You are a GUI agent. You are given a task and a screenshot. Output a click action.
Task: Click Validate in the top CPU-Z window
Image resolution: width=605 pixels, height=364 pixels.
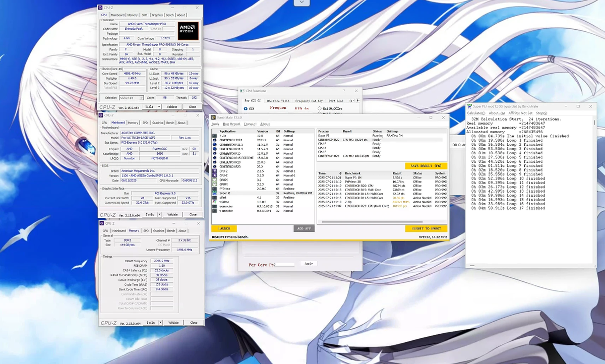(x=172, y=107)
